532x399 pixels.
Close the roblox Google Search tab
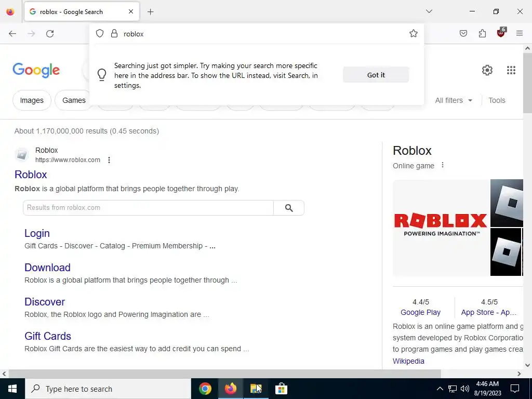131,11
